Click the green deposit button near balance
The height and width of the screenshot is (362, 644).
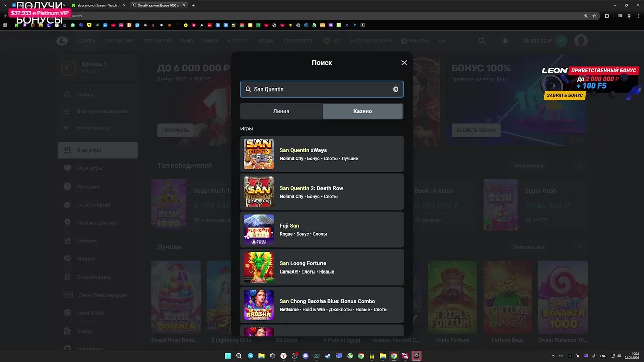[x=561, y=41]
